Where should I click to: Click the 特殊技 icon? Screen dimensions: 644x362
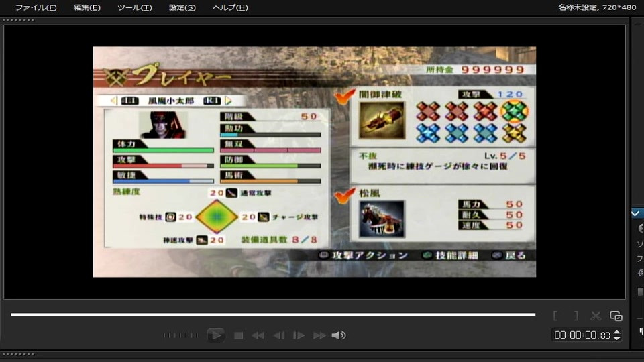pos(170,217)
